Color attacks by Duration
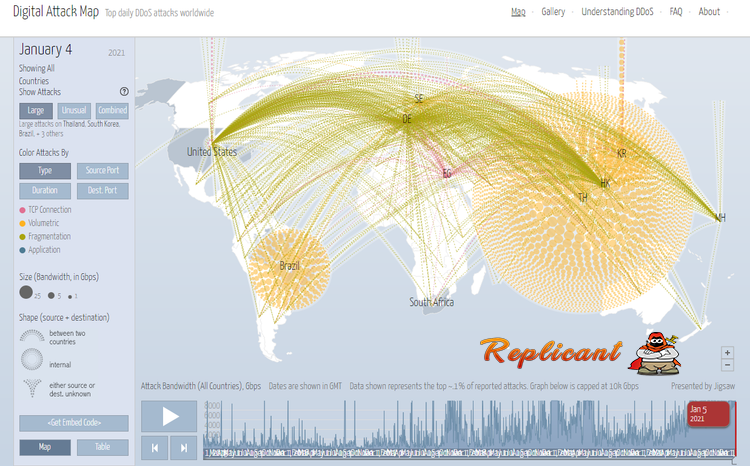This screenshot has width=750, height=466. [45, 191]
